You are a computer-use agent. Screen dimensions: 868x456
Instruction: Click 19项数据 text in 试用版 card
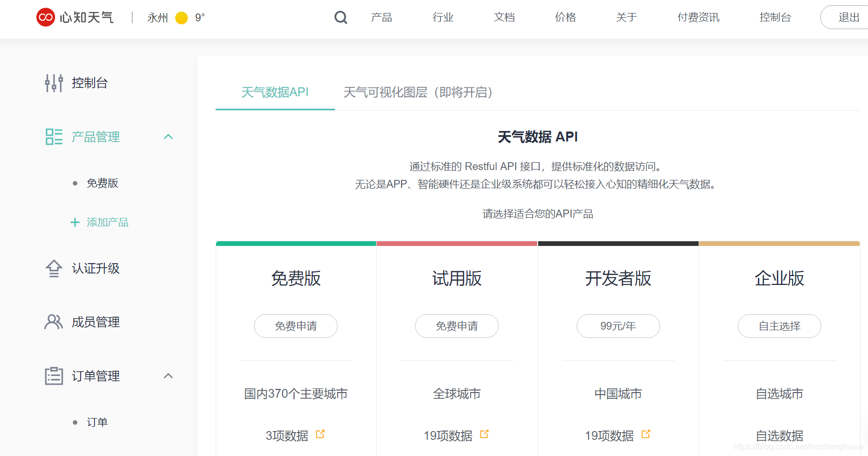(448, 436)
